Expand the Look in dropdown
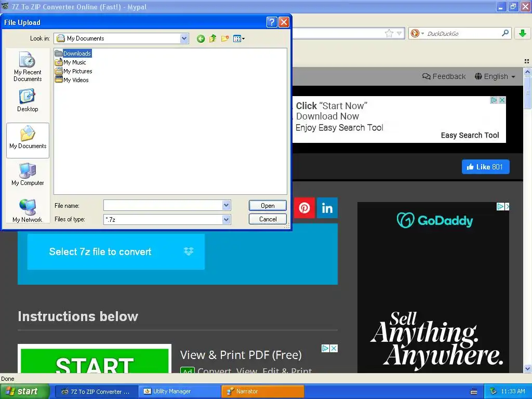The width and height of the screenshot is (532, 399). [184, 38]
